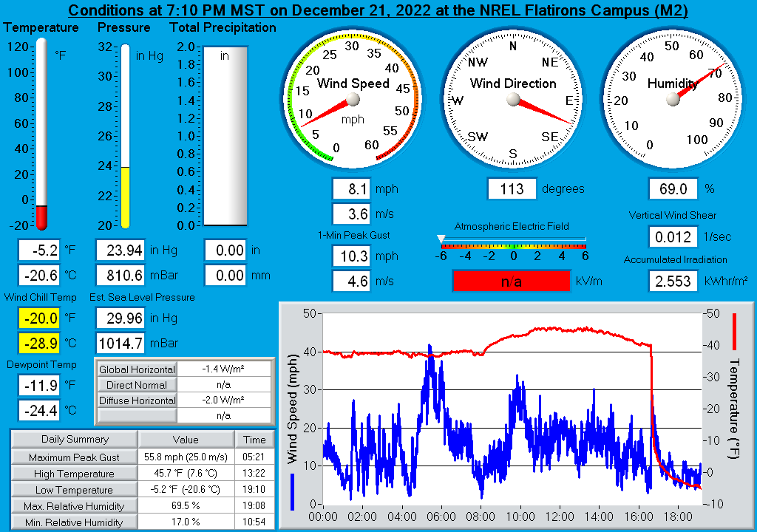This screenshot has width=757, height=532.
Task: Click the Dewpoint Temp label
Action: point(41,364)
